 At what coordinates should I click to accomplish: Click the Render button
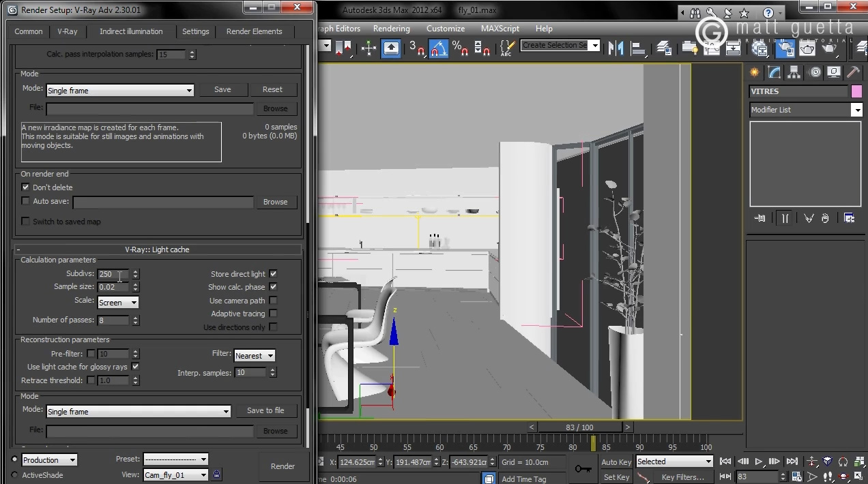pyautogui.click(x=283, y=466)
